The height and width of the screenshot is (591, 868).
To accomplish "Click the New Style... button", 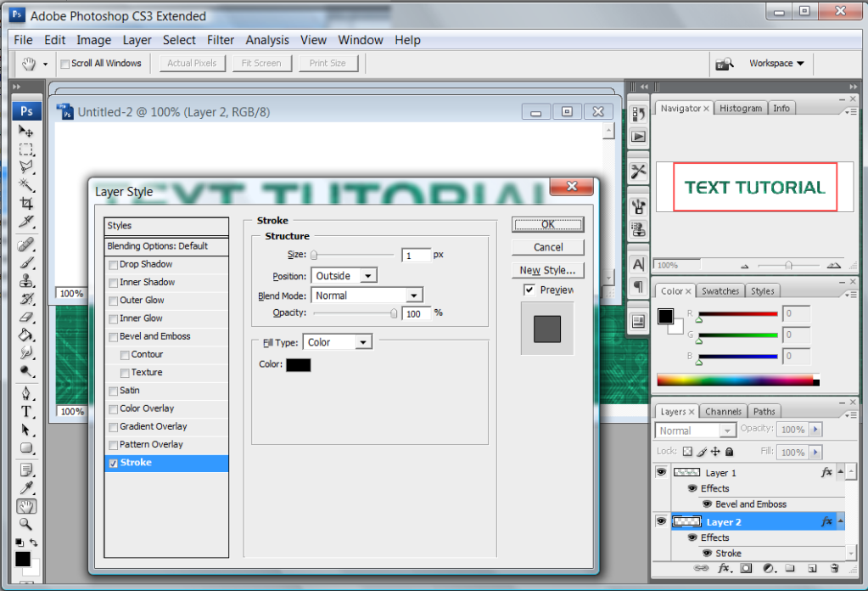I will [547, 270].
